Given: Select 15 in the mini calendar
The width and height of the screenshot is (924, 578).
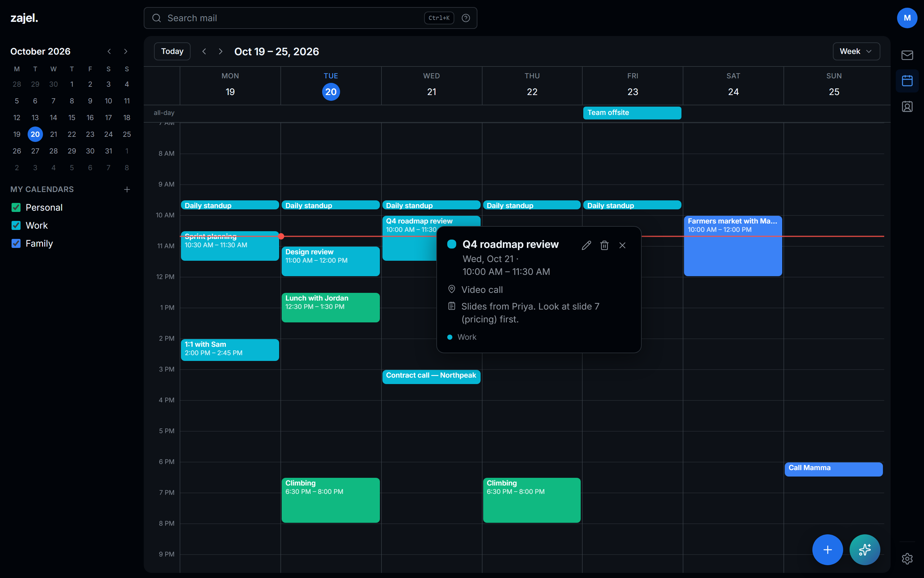Looking at the screenshot, I should (72, 117).
